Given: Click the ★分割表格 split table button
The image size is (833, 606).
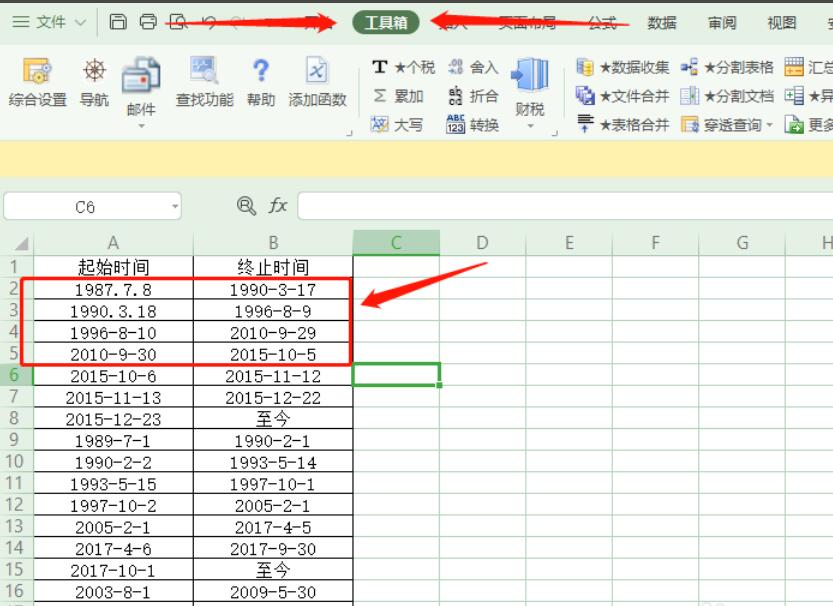Looking at the screenshot, I should tap(728, 68).
